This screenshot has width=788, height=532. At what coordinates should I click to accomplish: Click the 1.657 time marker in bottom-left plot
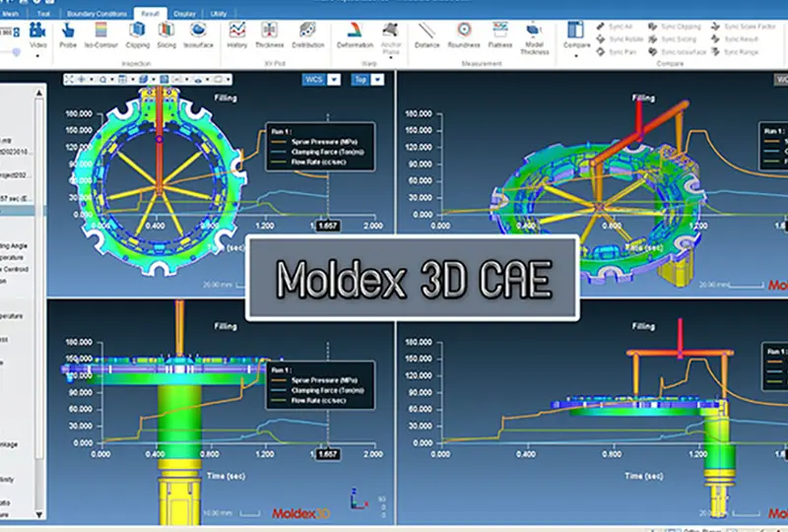327,454
